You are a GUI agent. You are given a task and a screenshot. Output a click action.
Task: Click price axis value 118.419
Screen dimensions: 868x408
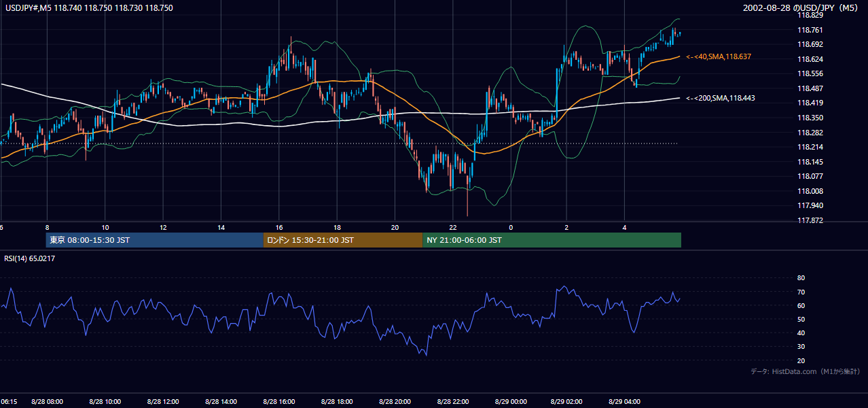(811, 103)
